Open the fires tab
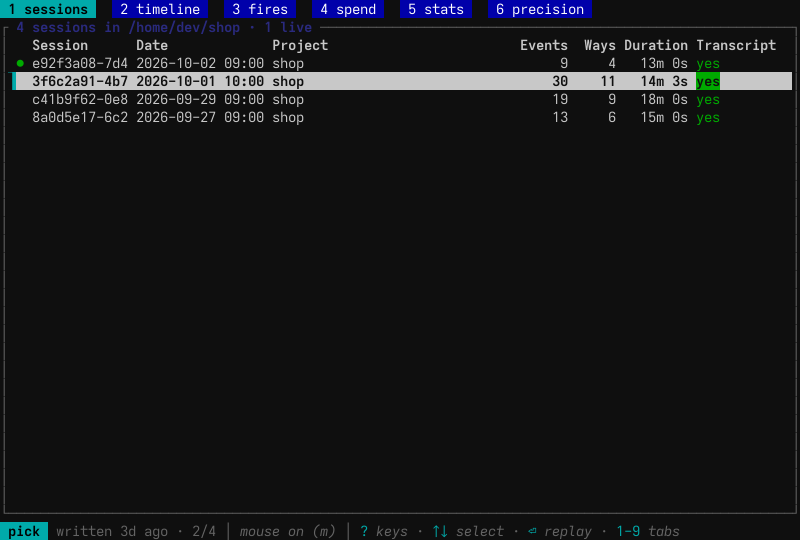The height and width of the screenshot is (540, 800). [x=260, y=9]
